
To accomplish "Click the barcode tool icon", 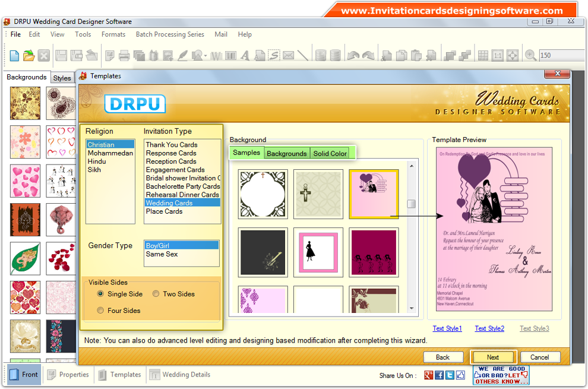I will pyautogui.click(x=232, y=55).
